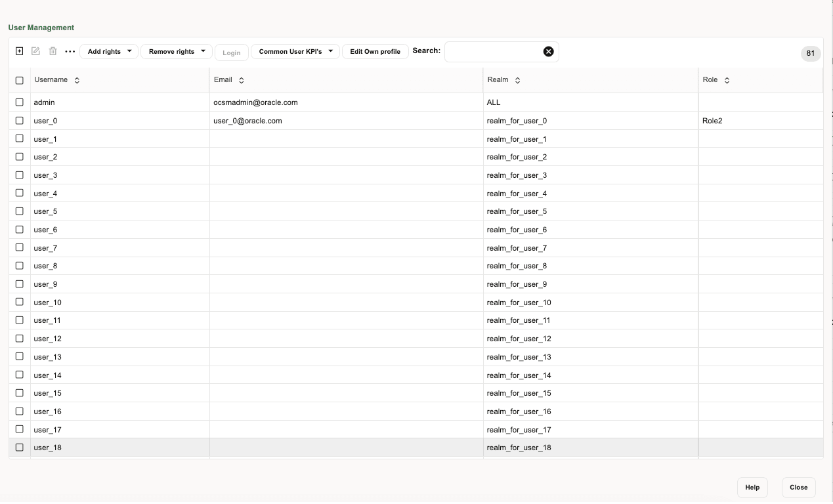This screenshot has width=833, height=504.
Task: Click the Edit Own profile button
Action: (375, 51)
